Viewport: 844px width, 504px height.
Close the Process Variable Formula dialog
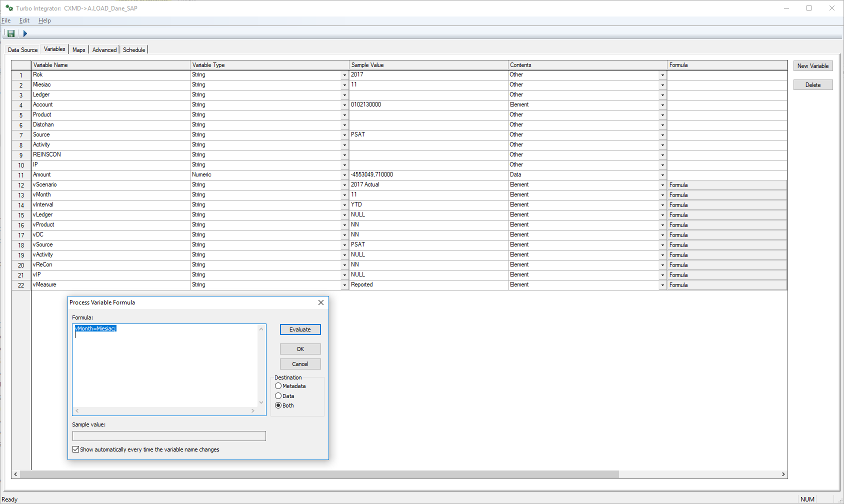[x=321, y=302]
